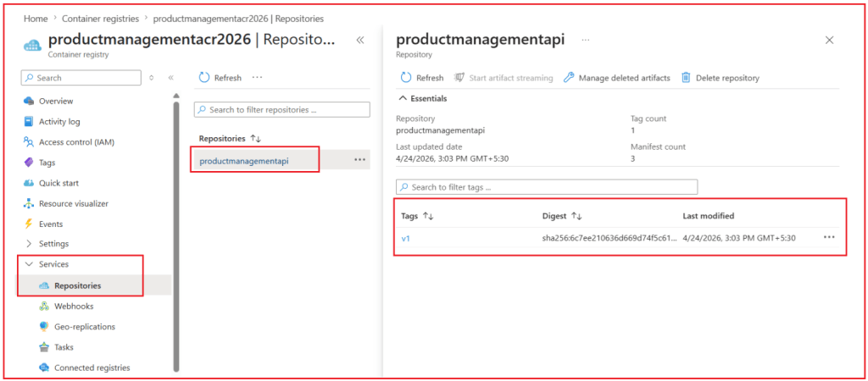Focus the sidebar Search field
This screenshot has height=381, width=868.
coord(81,78)
